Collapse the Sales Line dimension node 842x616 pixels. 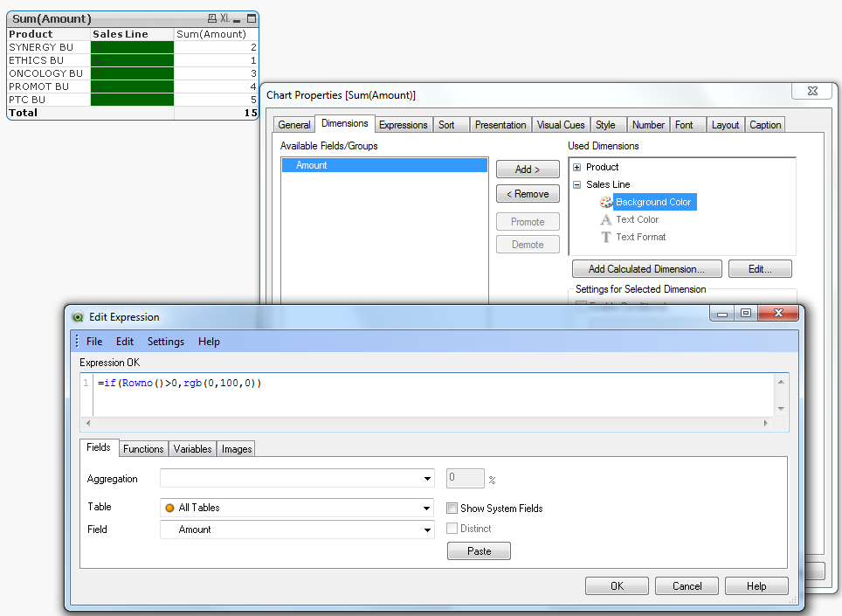click(x=577, y=184)
